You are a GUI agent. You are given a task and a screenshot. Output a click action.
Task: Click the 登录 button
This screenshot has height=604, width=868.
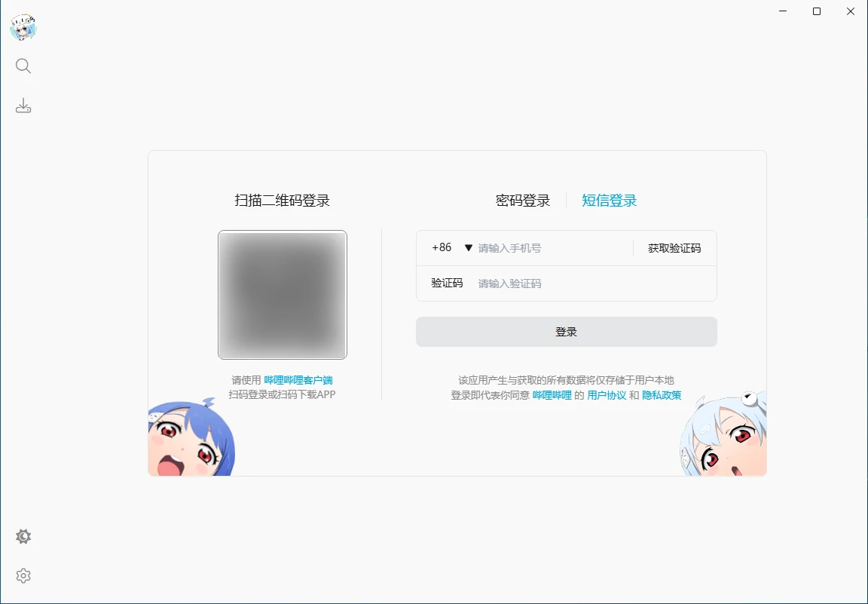tap(566, 332)
